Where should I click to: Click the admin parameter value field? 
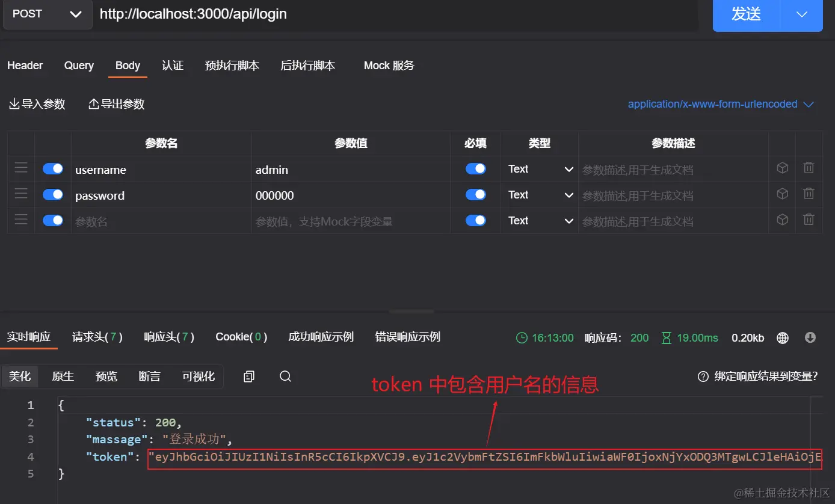click(351, 169)
